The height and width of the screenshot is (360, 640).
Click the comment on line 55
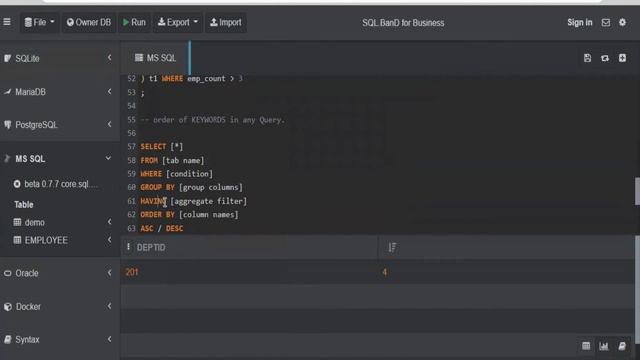click(x=212, y=120)
